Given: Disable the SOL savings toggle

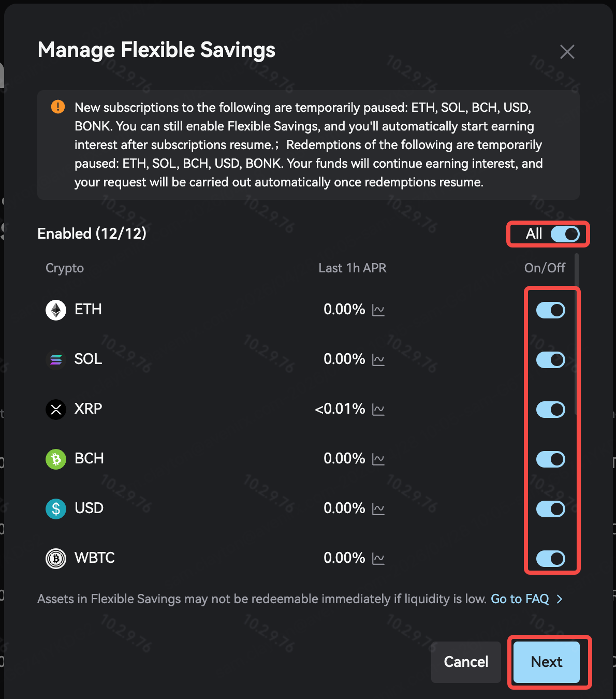Looking at the screenshot, I should (551, 360).
